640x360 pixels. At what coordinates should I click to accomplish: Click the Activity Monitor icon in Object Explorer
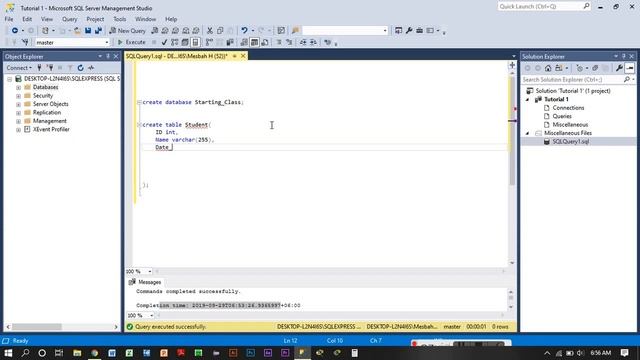point(91,68)
